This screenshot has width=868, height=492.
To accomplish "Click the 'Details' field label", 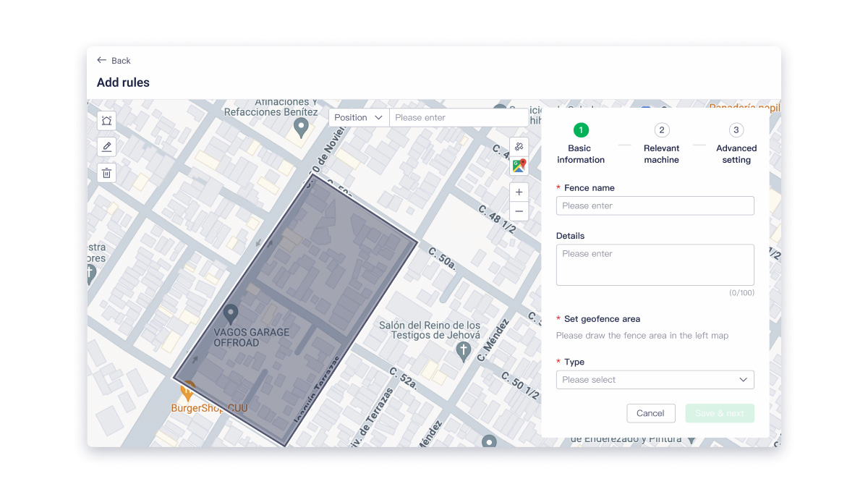I will 570,236.
